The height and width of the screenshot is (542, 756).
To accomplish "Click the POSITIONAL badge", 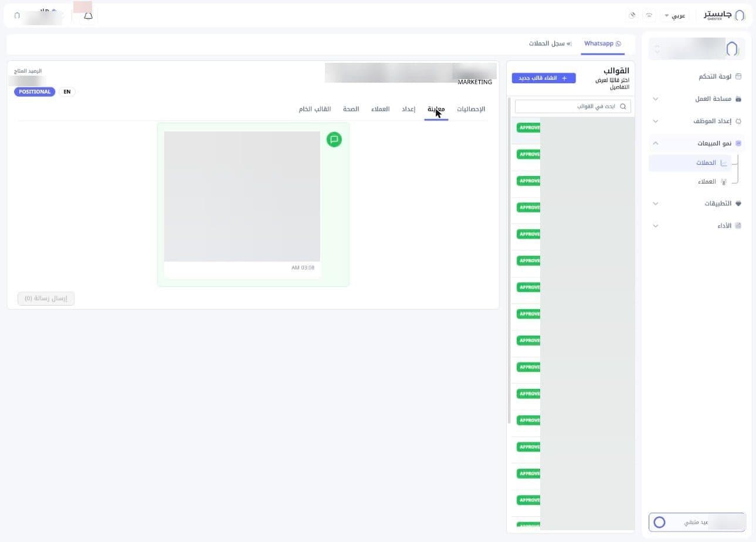I will coord(35,92).
